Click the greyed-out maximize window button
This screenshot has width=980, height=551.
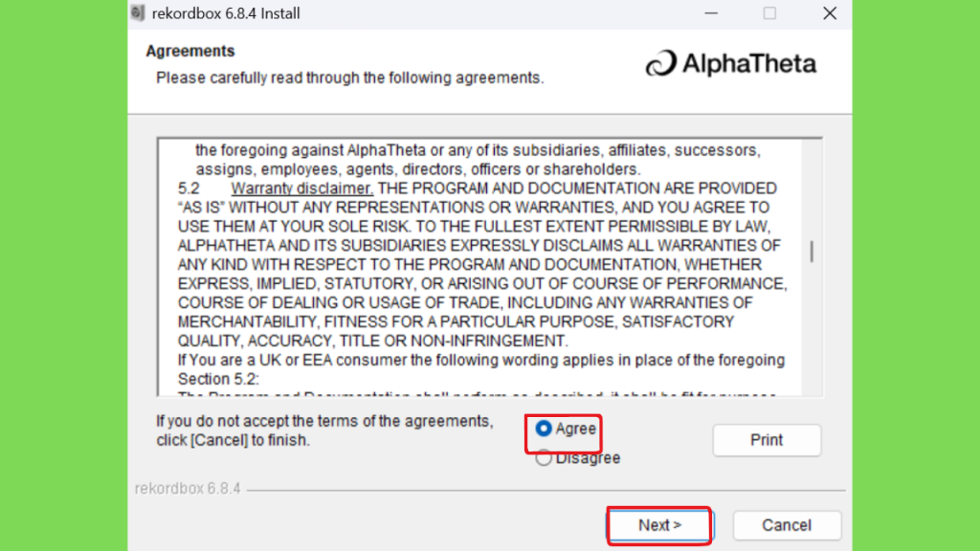pos(769,13)
